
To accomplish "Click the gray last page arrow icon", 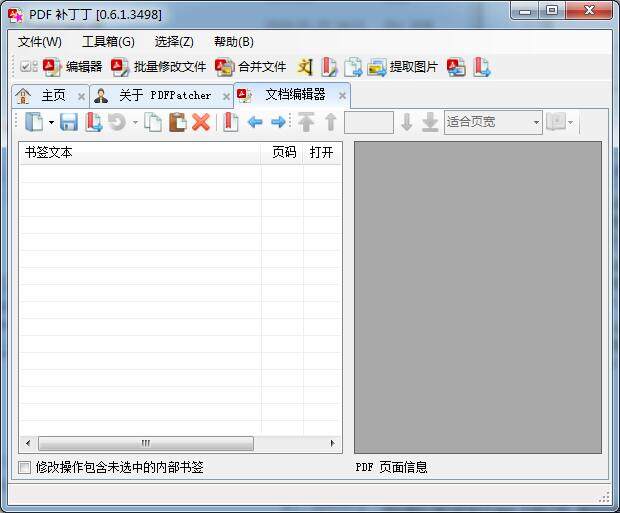I will click(430, 122).
